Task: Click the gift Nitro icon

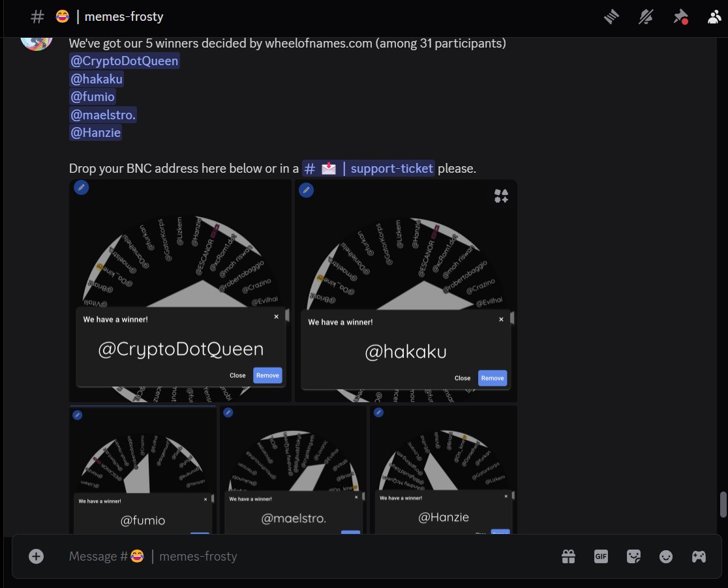Action: (x=568, y=556)
